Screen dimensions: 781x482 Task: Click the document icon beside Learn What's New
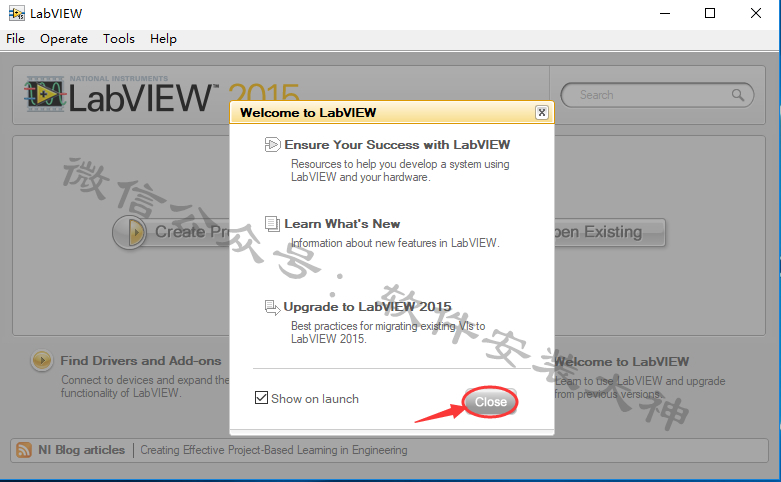point(272,224)
